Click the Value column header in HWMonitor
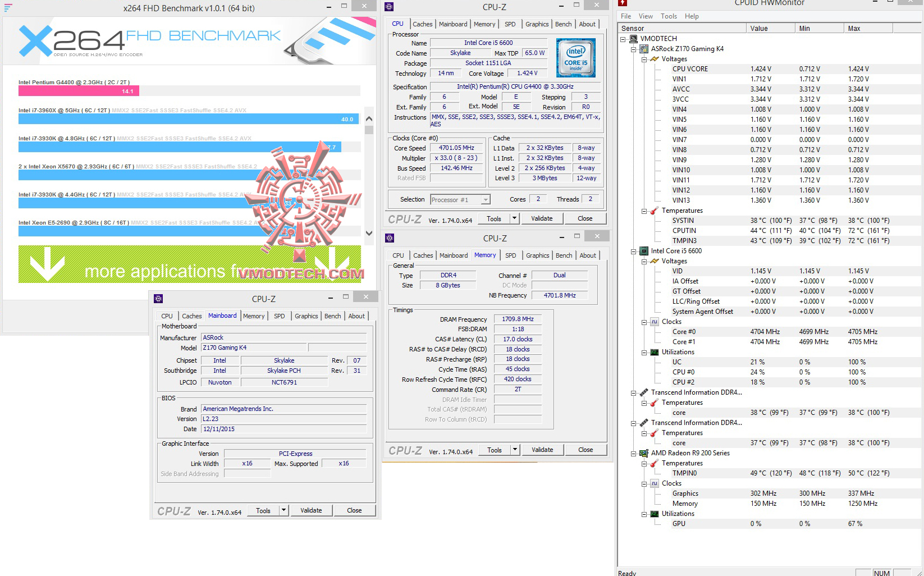This screenshot has width=924, height=576. pyautogui.click(x=771, y=28)
